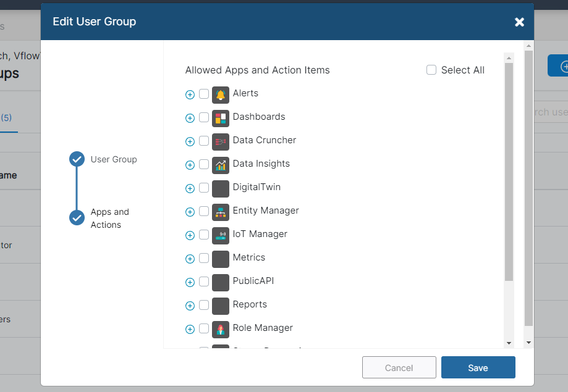Viewport: 568px width, 392px height.
Task: Click the Data Insights chart icon
Action: tap(221, 165)
